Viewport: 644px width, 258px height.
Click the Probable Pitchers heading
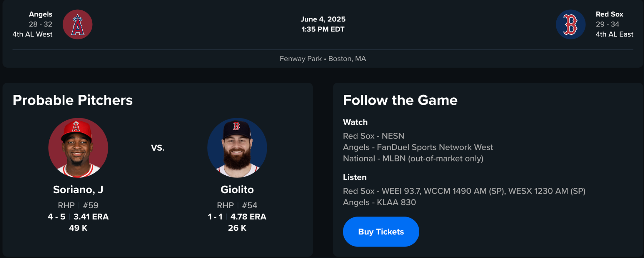click(73, 100)
